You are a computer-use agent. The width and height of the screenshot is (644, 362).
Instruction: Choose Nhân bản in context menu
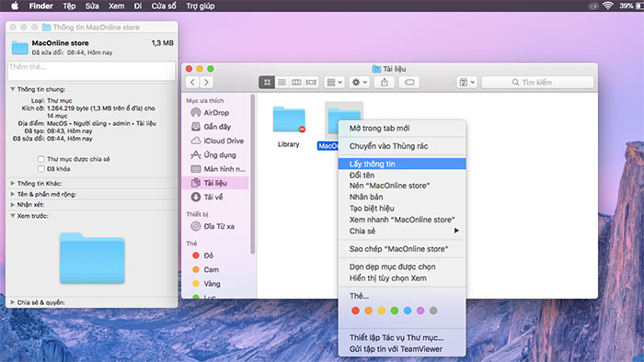402,197
